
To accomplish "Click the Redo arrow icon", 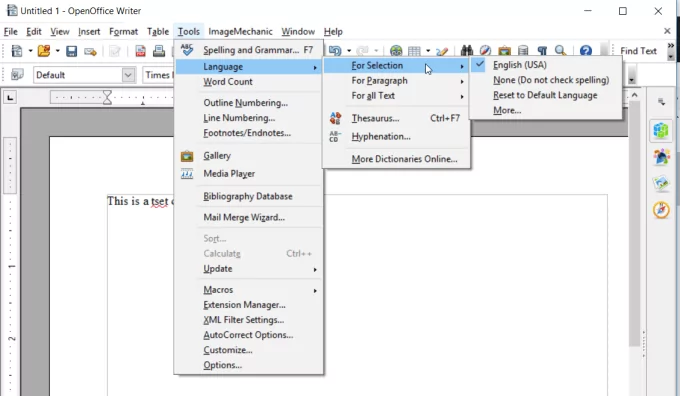I will tap(362, 51).
